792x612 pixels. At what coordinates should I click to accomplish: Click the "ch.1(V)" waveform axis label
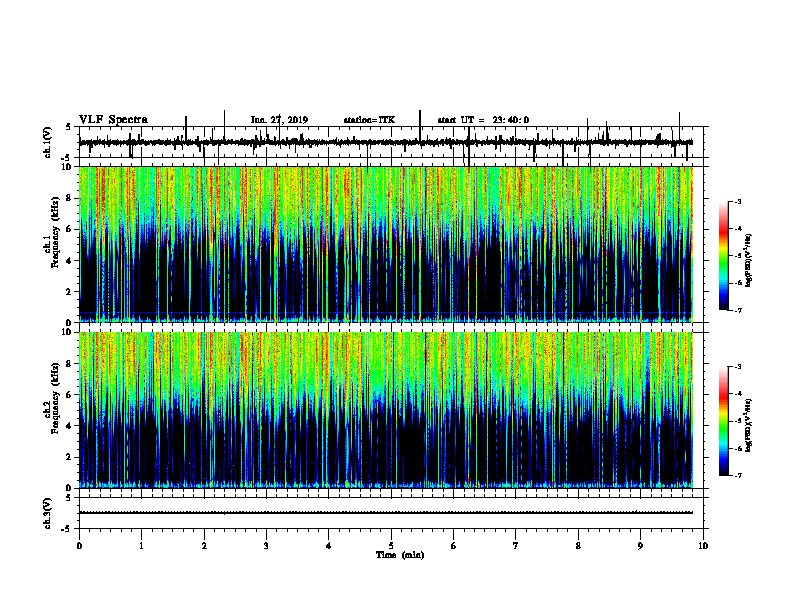click(48, 142)
